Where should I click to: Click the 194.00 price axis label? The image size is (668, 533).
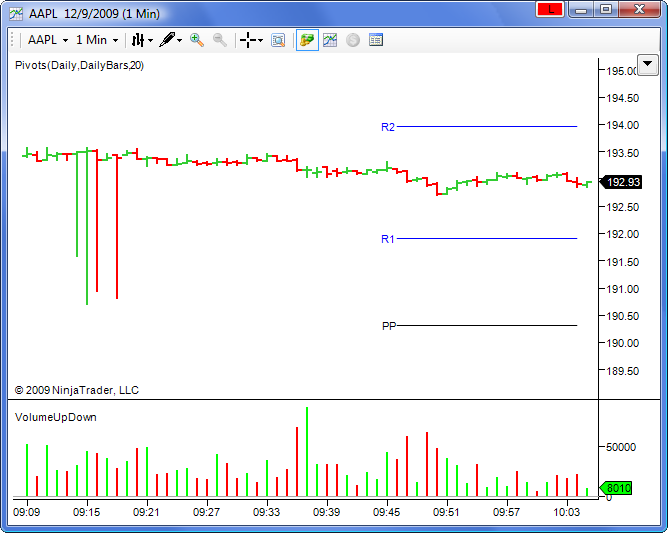coord(623,125)
